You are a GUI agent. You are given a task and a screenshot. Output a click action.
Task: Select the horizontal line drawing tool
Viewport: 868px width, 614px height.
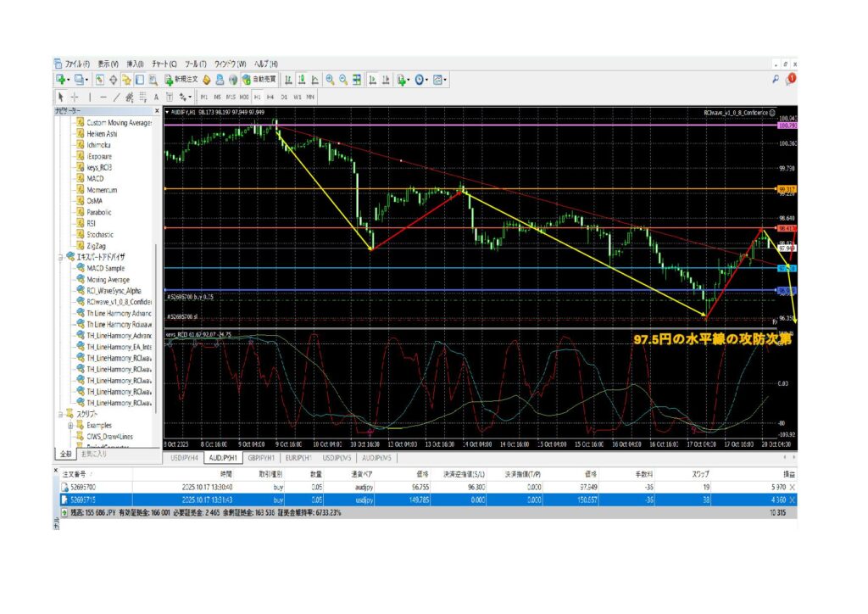pos(103,97)
